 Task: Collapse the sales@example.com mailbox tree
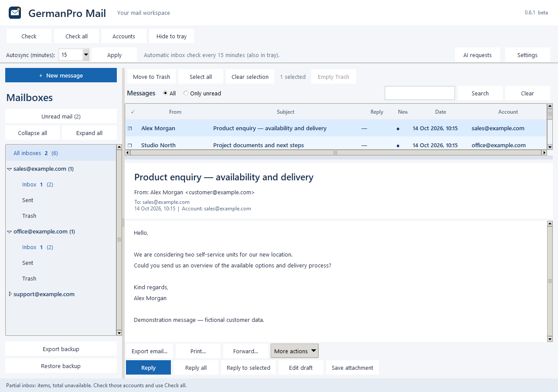[10, 169]
